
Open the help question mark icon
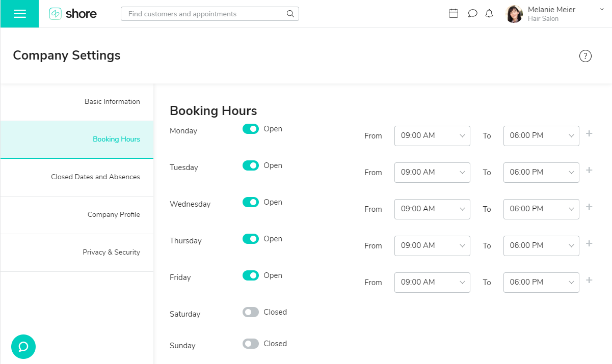click(586, 56)
